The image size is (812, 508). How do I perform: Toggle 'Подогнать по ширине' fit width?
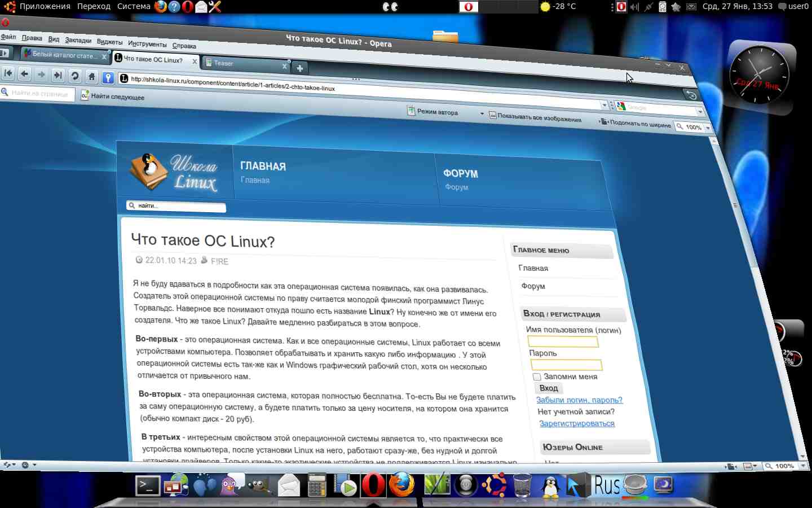(635, 123)
